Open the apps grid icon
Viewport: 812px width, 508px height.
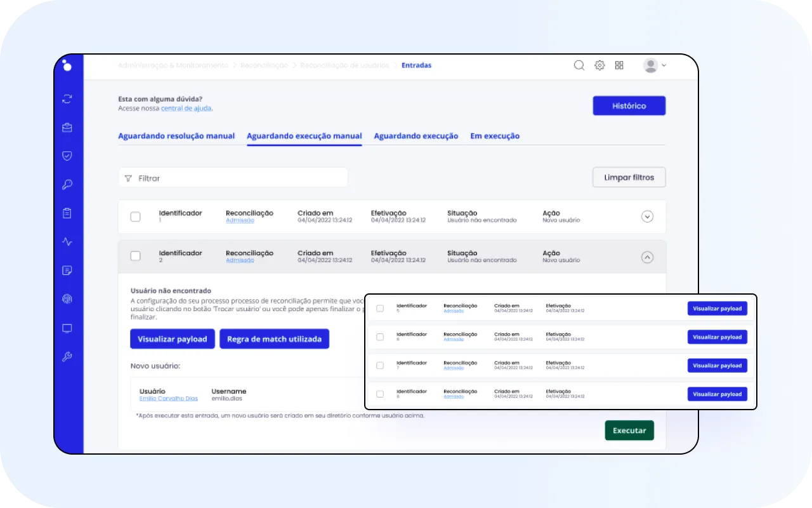619,65
